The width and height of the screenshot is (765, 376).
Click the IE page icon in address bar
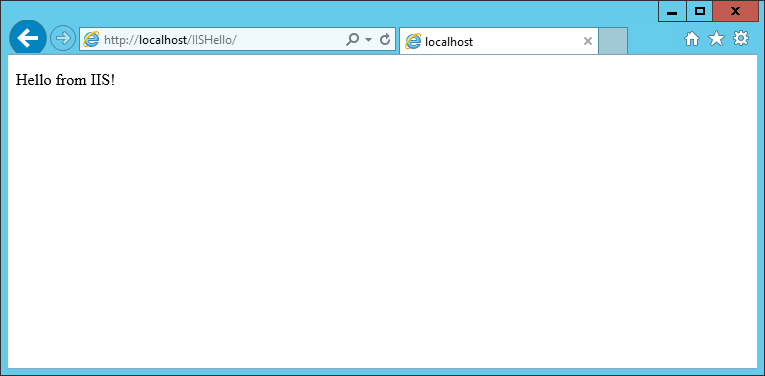click(91, 40)
